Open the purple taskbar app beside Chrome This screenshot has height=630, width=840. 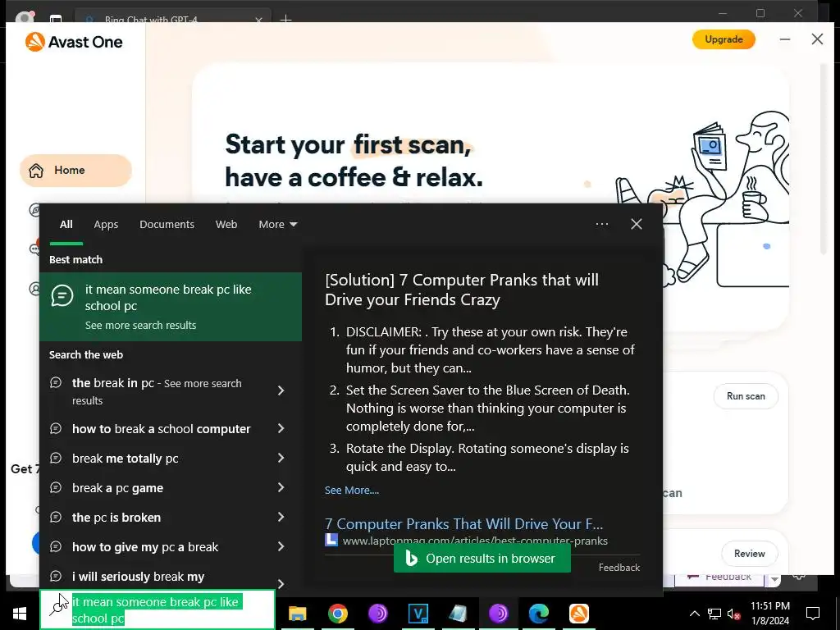[377, 614]
